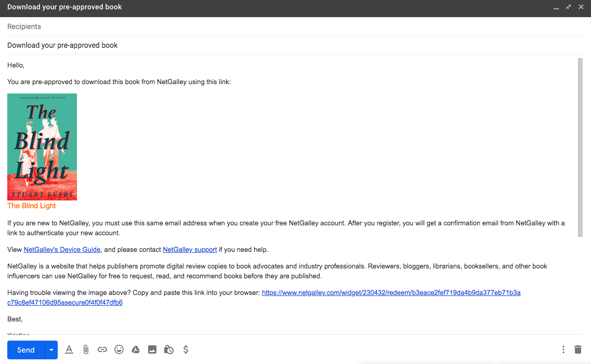This screenshot has width=591, height=364.
Task: Discard draft with trash icon
Action: 578,350
